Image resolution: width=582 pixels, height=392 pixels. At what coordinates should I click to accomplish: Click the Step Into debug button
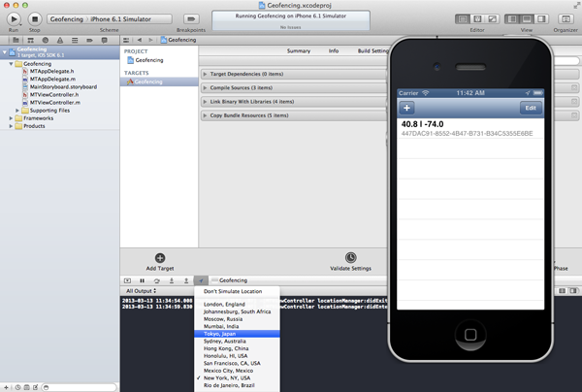[x=172, y=280]
